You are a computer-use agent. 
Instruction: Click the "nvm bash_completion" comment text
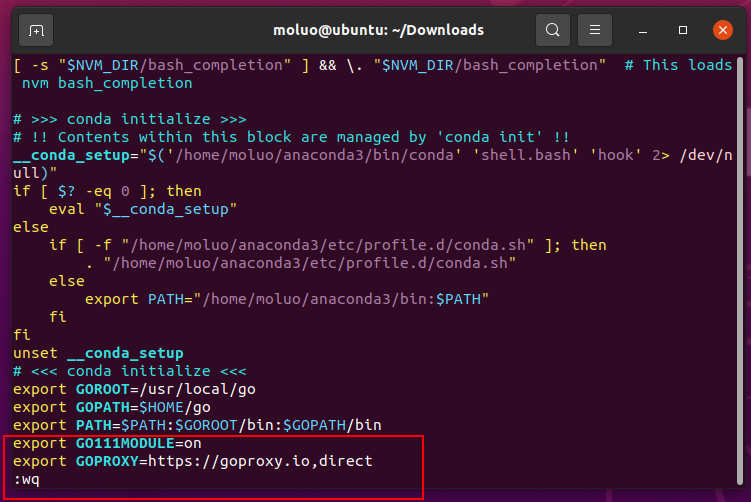click(107, 83)
